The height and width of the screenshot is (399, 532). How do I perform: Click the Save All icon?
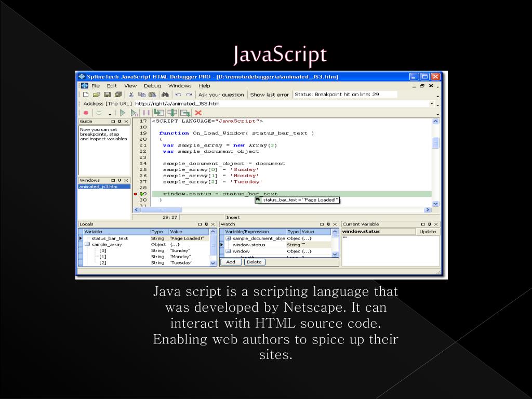(118, 95)
